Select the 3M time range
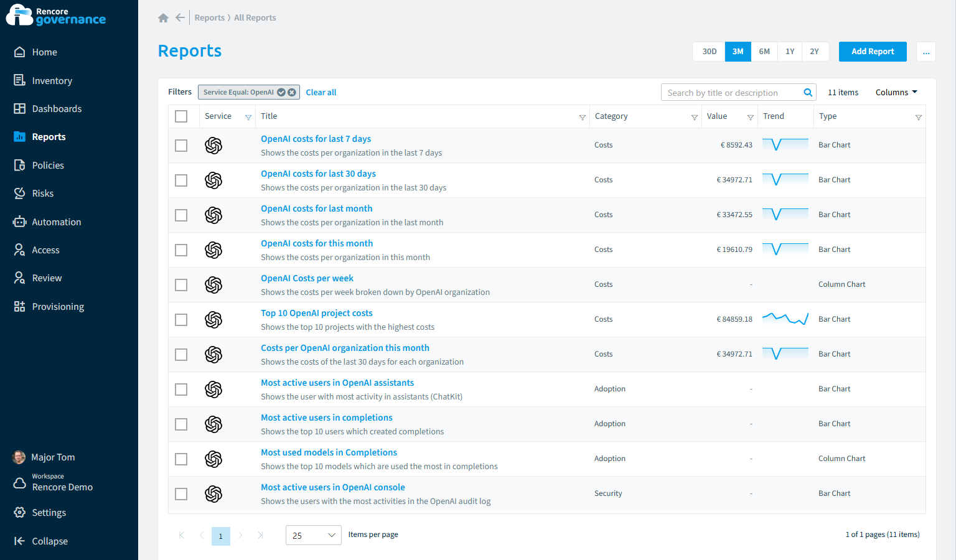 [x=738, y=52]
